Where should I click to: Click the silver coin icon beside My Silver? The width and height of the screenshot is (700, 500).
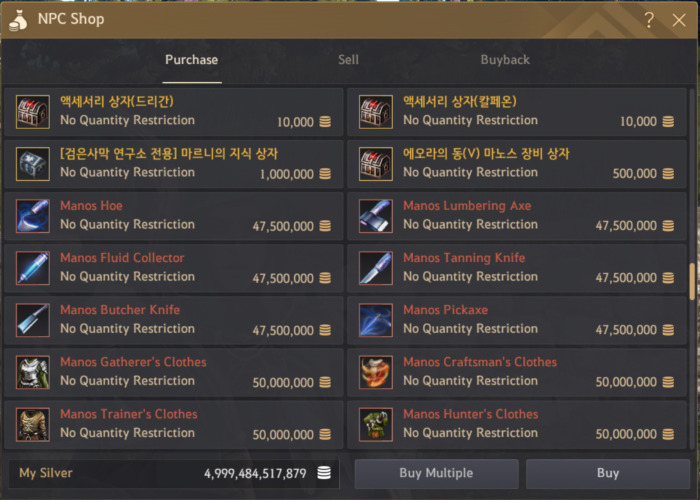324,473
